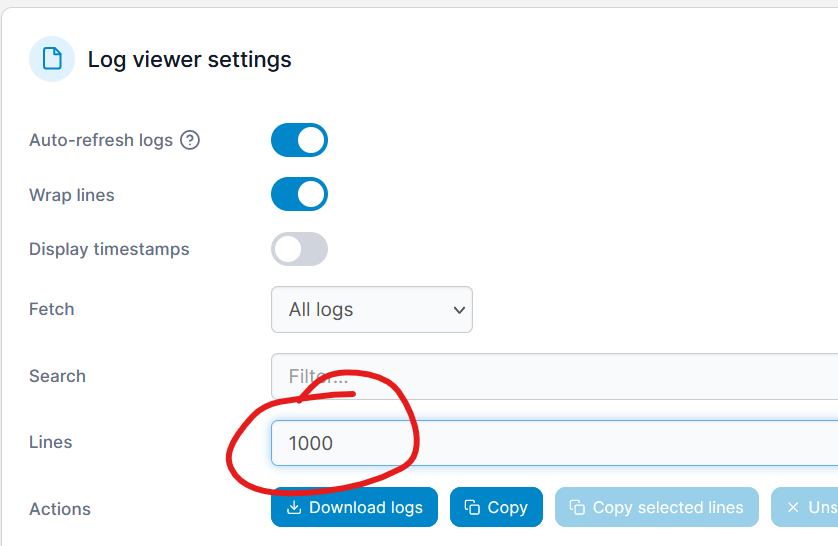
Task: Click the "Wrap lines" label text
Action: click(x=72, y=195)
